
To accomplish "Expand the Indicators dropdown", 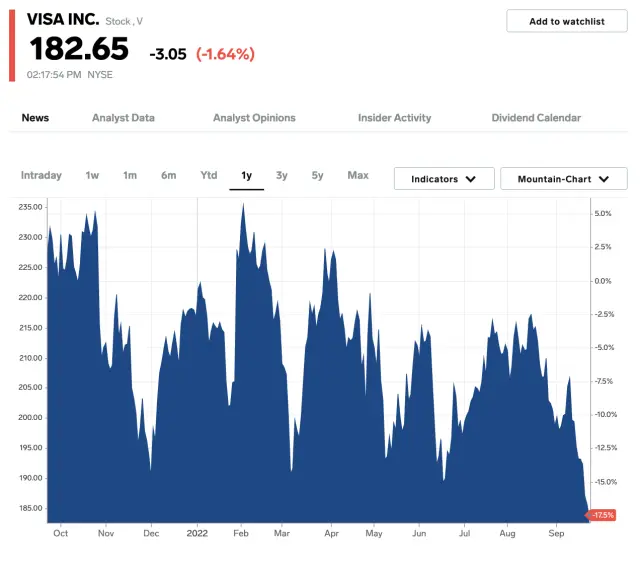I will pyautogui.click(x=443, y=179).
